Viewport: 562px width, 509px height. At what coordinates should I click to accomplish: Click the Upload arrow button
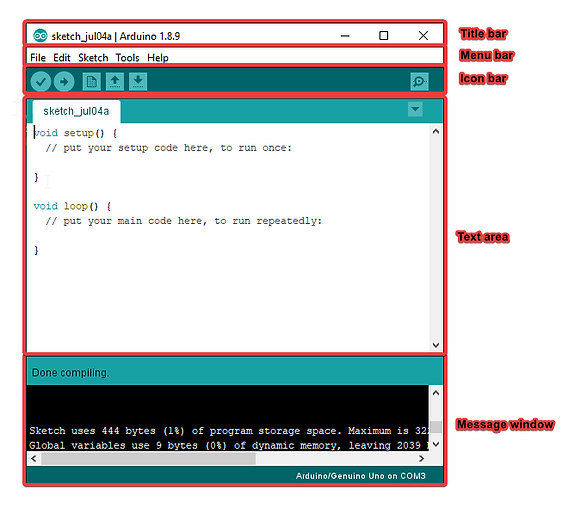[x=64, y=82]
